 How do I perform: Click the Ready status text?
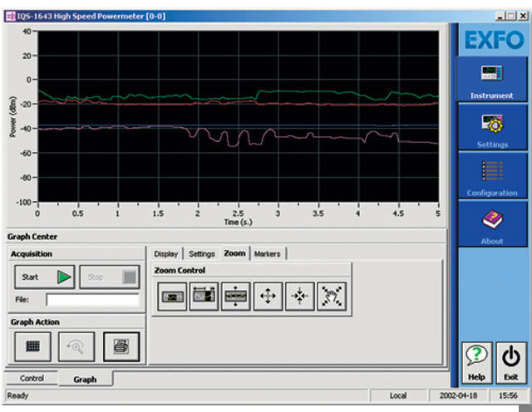(x=17, y=395)
